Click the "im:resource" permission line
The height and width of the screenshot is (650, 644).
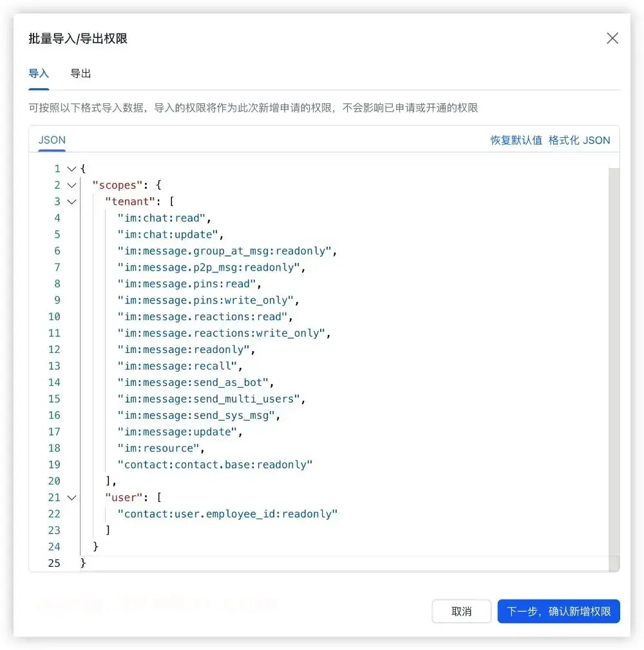coord(160,448)
